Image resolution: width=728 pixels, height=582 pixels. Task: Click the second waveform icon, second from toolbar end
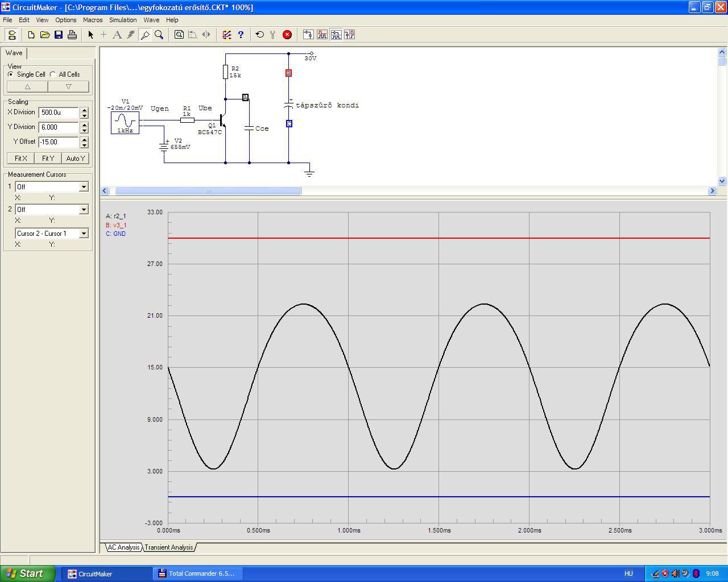[x=336, y=35]
